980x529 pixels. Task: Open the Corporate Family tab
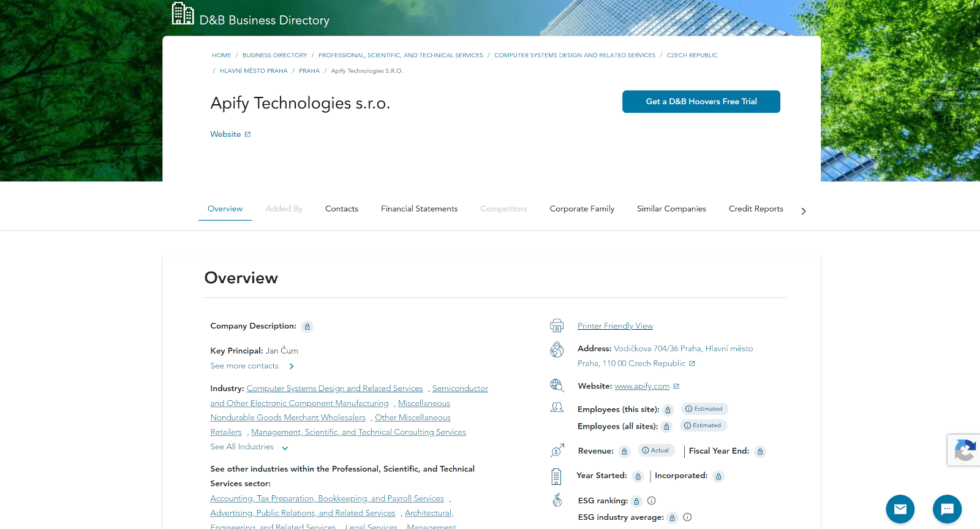coord(582,209)
